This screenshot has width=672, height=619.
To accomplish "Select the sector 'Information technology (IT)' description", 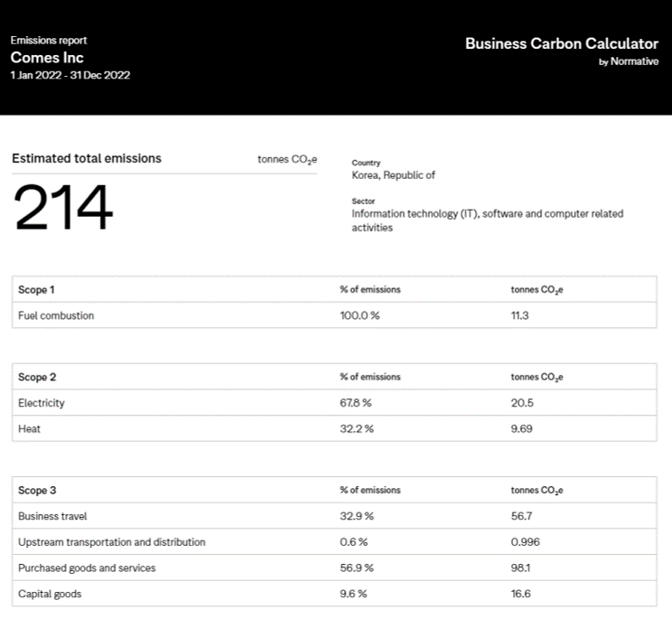I will [x=488, y=220].
